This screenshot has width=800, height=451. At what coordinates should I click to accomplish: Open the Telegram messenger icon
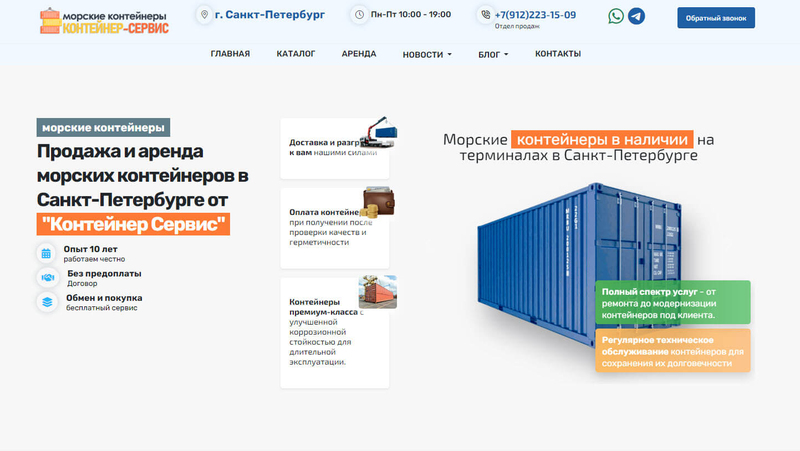pyautogui.click(x=636, y=16)
